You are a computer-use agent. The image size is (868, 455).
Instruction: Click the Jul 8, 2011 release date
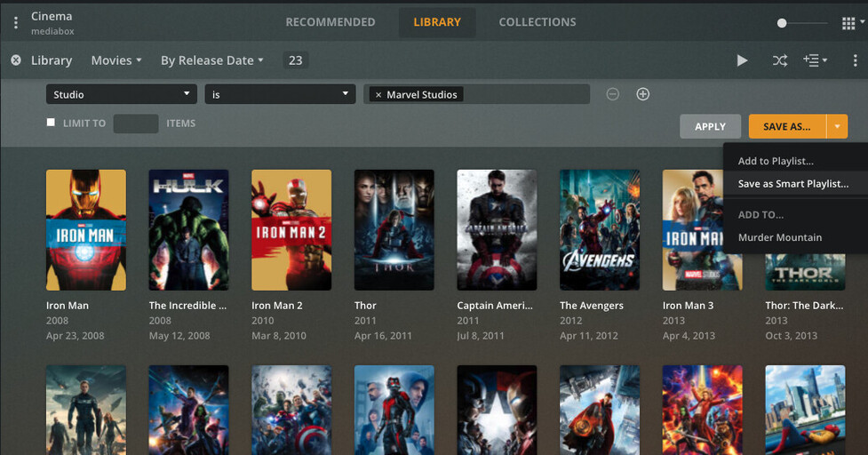click(481, 335)
